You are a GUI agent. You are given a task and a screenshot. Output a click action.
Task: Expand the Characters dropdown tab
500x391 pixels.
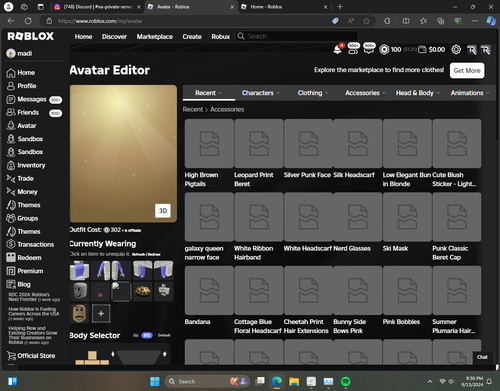click(x=261, y=93)
